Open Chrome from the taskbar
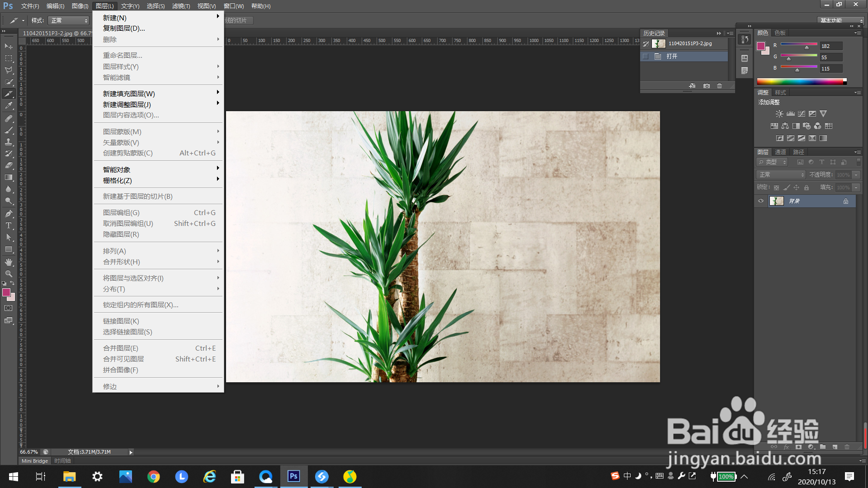Image resolution: width=868 pixels, height=488 pixels. pyautogui.click(x=154, y=477)
